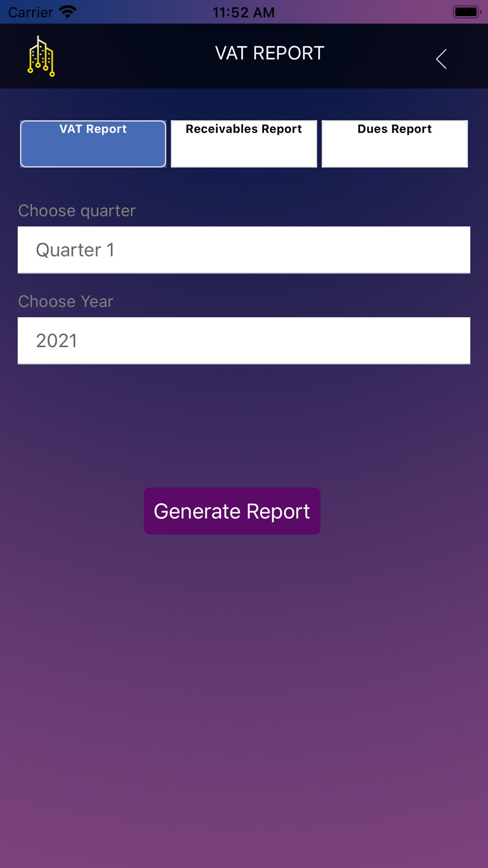Click the Choose quarter label

77,210
